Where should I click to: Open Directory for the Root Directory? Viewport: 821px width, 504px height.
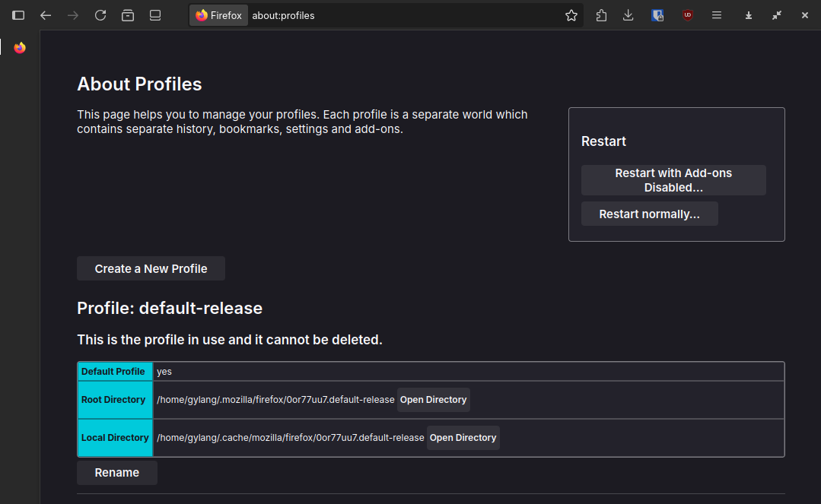coord(433,399)
